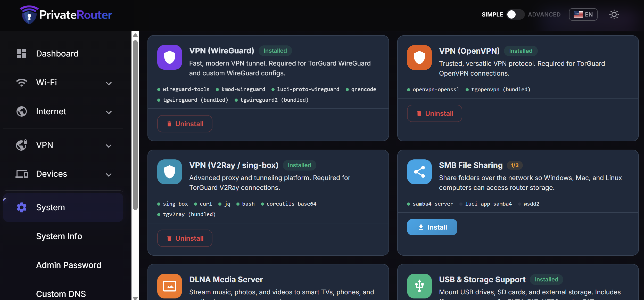Viewport: 644px width, 300px height.
Task: Click the coreutils-base64 package label
Action: [x=291, y=204]
